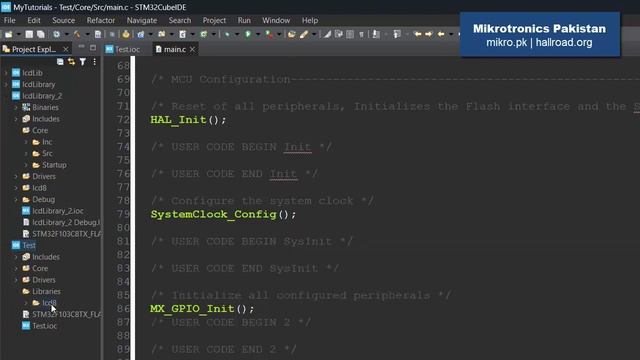Click the next annotation yellow right arrow icon

click(429, 35)
